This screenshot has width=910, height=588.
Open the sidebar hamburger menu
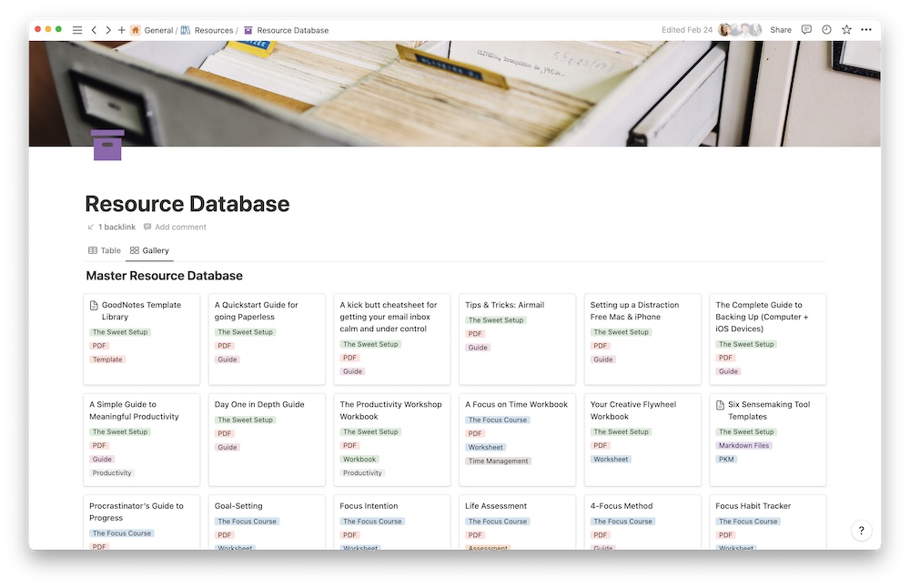tap(77, 30)
